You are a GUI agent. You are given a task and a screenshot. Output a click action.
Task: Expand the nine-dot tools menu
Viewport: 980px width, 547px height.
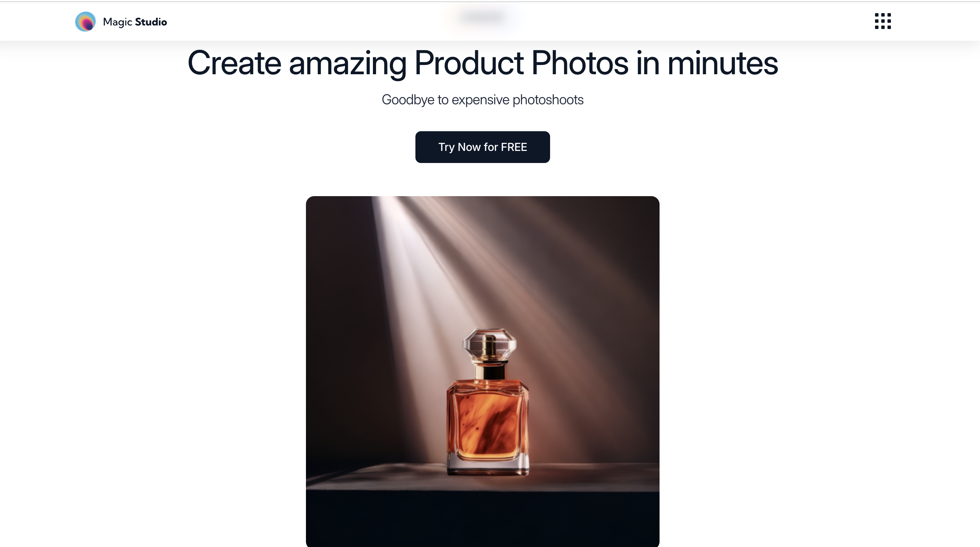(883, 21)
